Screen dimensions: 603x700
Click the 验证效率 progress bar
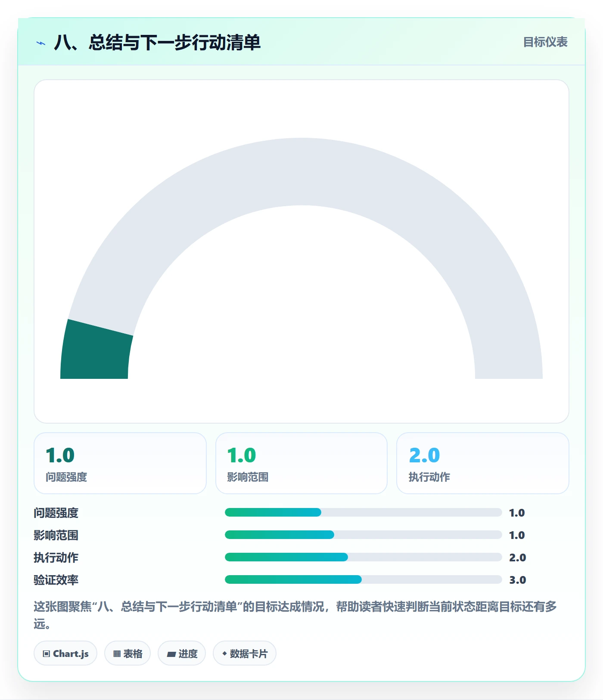[363, 579]
